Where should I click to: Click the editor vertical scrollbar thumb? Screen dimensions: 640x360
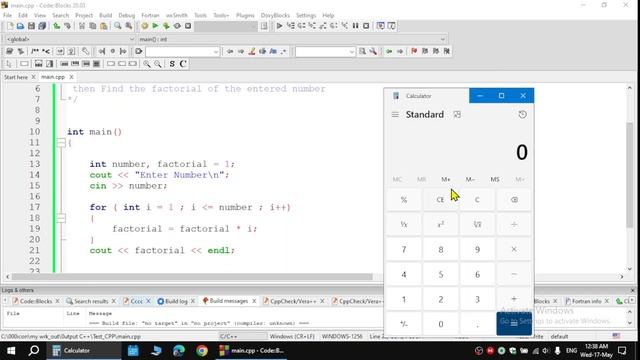click(629, 176)
